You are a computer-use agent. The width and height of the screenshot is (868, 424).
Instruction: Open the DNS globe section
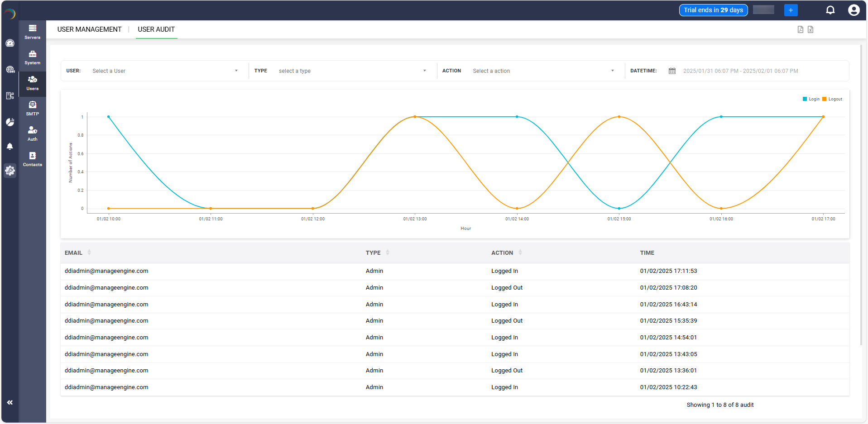pos(10,69)
